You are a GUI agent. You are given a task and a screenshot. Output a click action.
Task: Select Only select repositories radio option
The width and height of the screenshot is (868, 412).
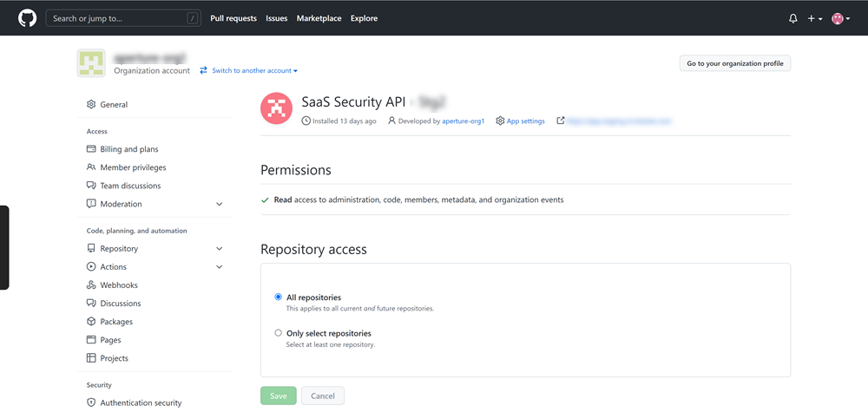click(278, 333)
